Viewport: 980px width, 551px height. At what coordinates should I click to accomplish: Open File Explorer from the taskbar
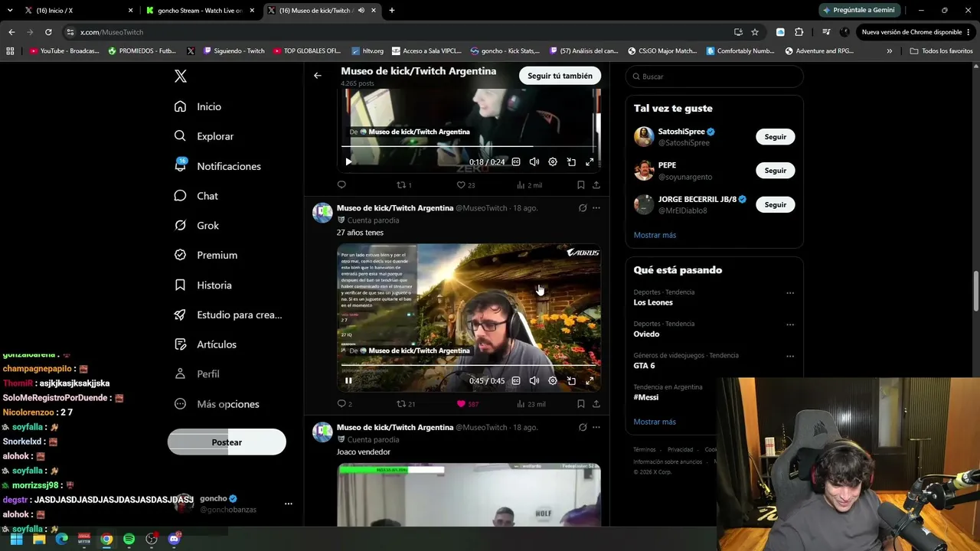(x=39, y=540)
